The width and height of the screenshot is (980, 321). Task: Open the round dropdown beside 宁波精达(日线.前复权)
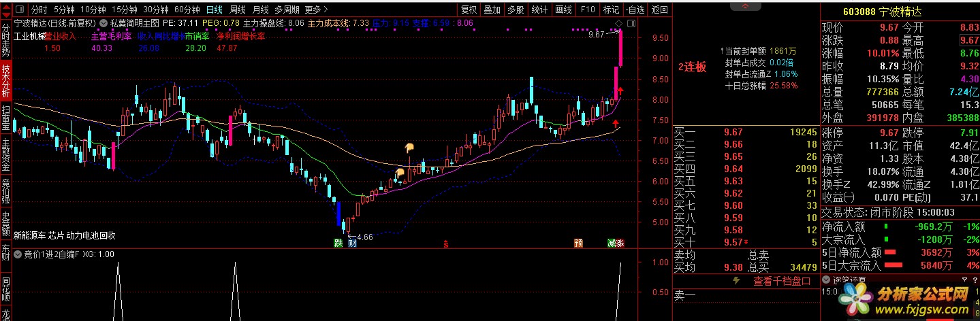[x=104, y=22]
